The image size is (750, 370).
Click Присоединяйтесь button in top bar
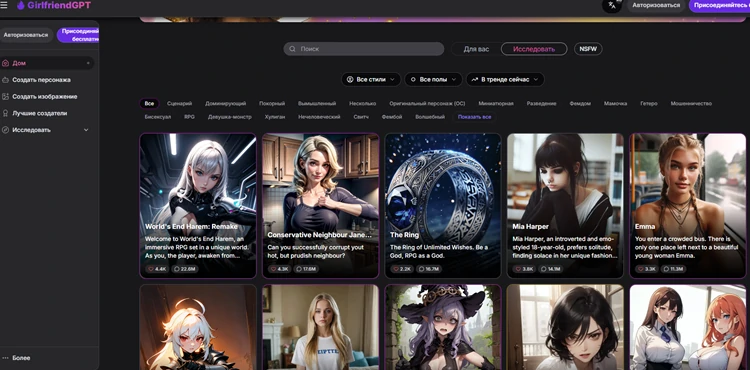[719, 5]
